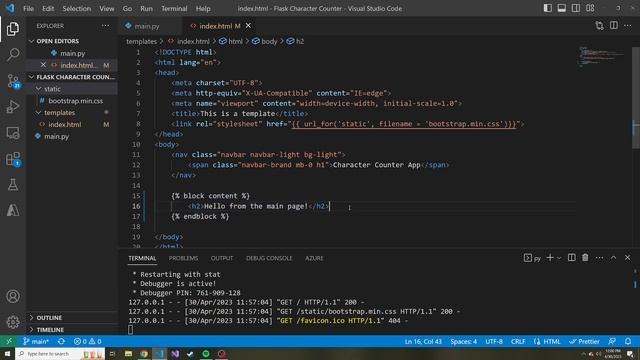Close index.html in Open Editors list

pos(43,65)
